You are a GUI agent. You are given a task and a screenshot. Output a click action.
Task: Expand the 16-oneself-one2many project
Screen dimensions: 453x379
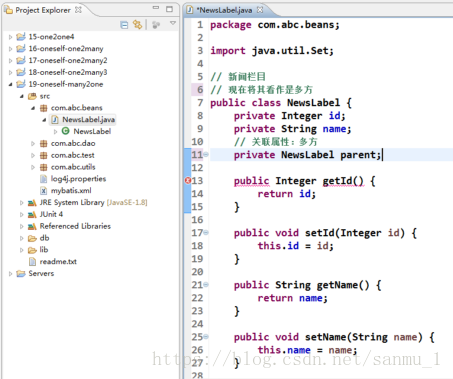[x=10, y=49]
